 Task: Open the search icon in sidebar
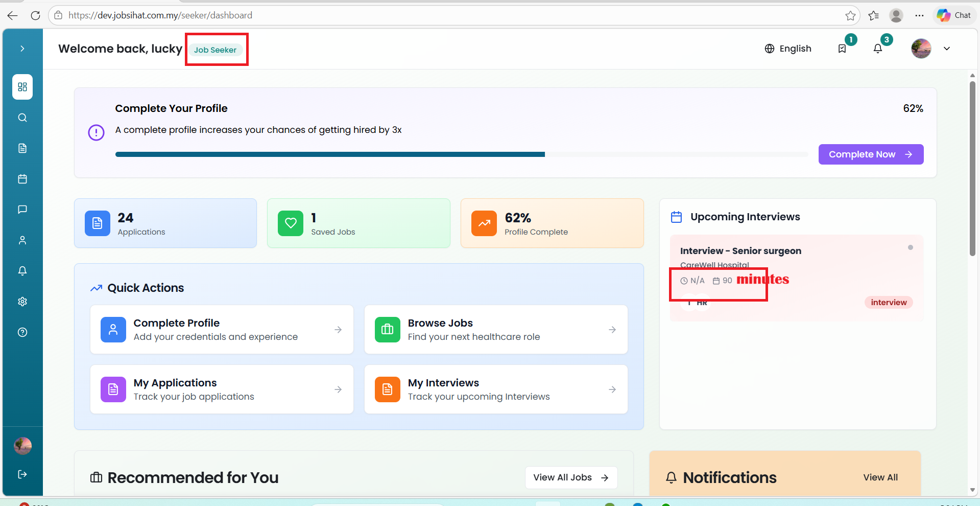point(22,118)
